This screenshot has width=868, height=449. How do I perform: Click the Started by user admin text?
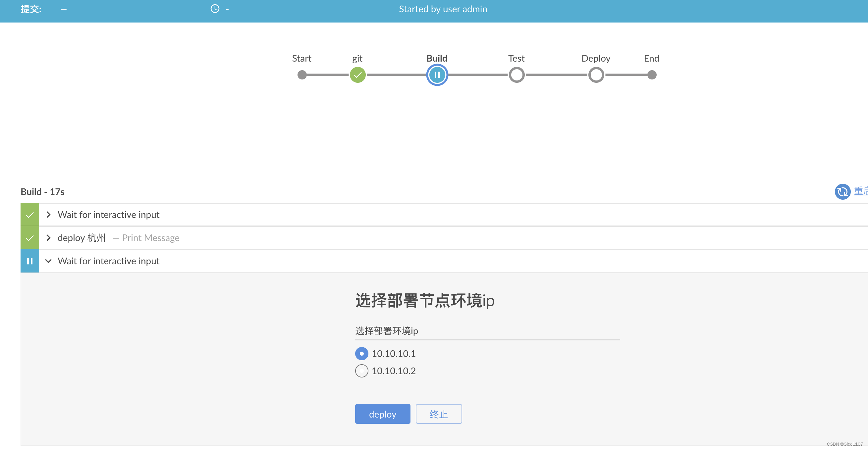click(x=443, y=9)
